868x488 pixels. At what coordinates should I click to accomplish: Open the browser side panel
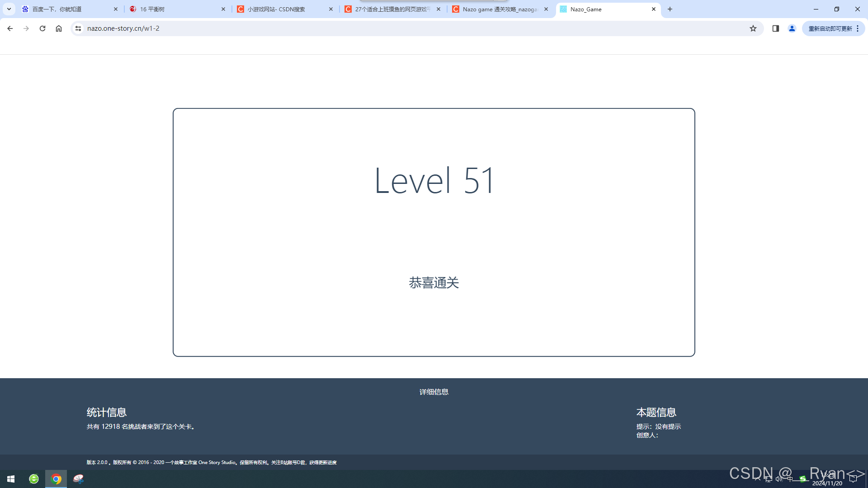776,28
